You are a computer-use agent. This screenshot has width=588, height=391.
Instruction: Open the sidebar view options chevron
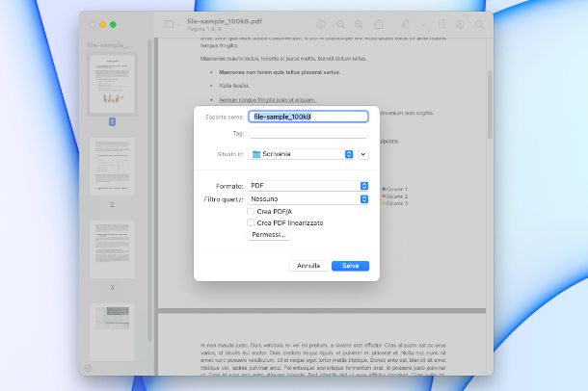(179, 25)
